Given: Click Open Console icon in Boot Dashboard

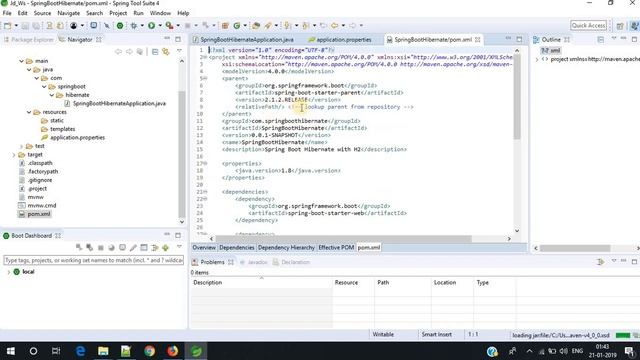Looking at the screenshot, I should pos(122,247).
